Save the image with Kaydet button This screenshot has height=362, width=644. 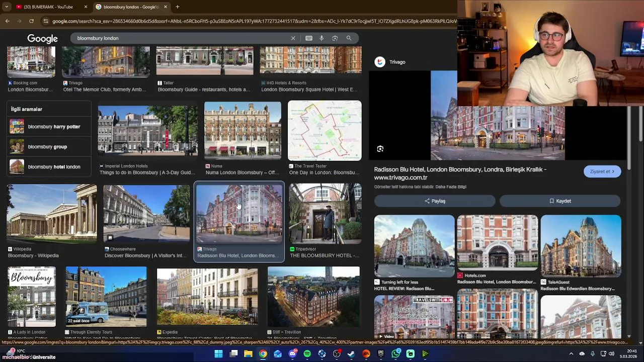[560, 201]
